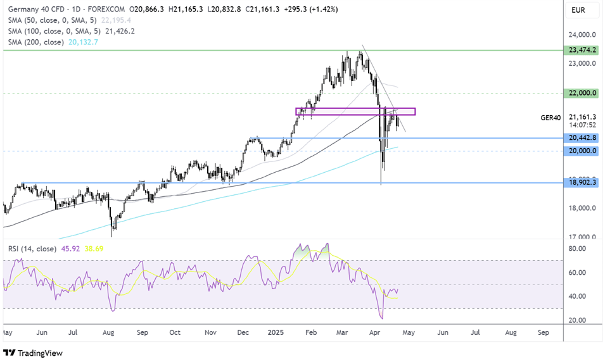Viewport: 610px width, 364px height.
Task: Click the RSI 40.00 axis value
Action: 577,296
